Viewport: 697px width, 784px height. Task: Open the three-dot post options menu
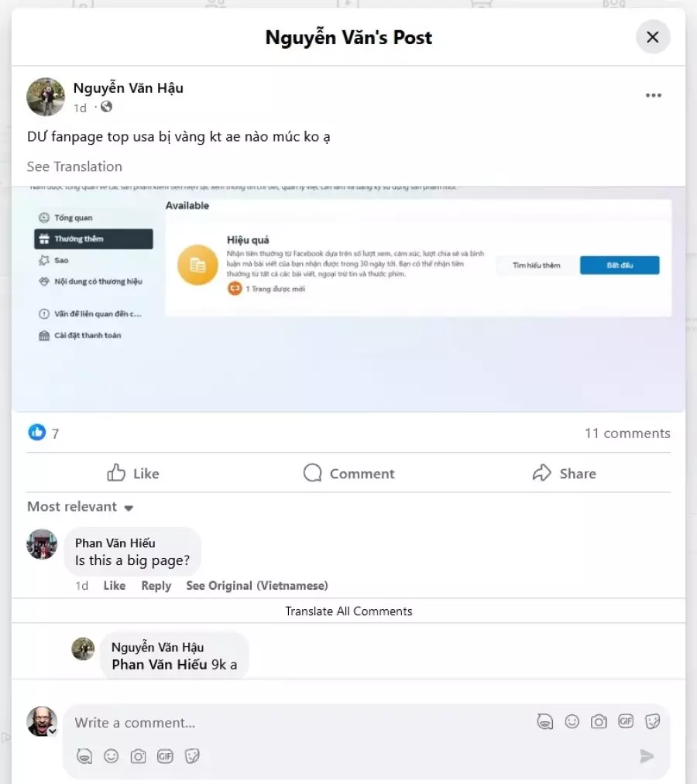653,95
